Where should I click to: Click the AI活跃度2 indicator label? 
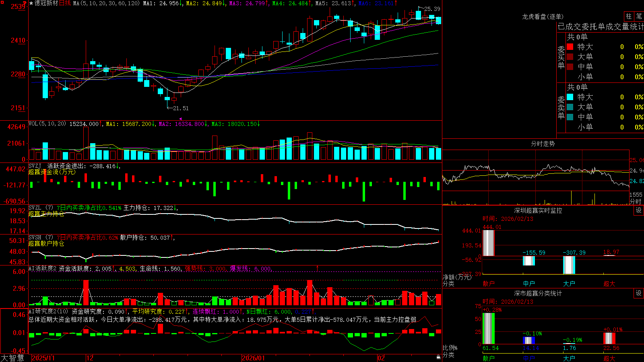pos(43,268)
